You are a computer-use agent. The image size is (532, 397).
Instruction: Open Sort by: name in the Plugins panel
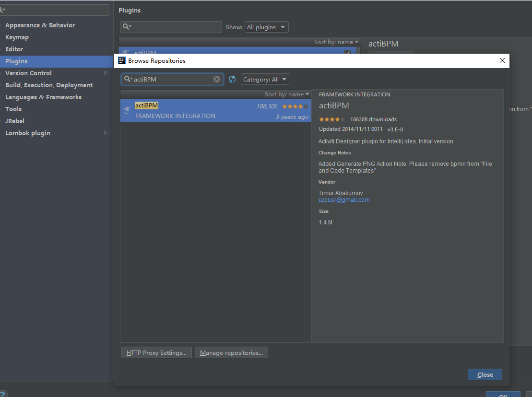click(336, 42)
